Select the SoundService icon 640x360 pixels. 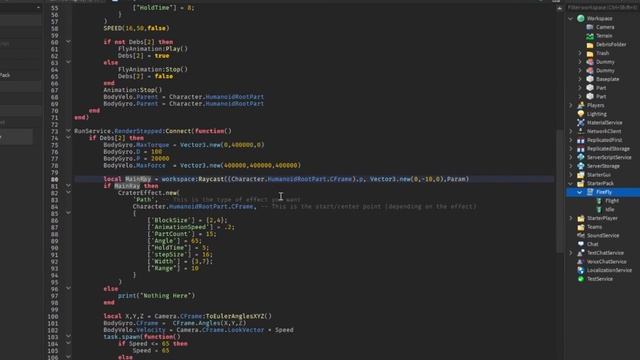click(581, 236)
